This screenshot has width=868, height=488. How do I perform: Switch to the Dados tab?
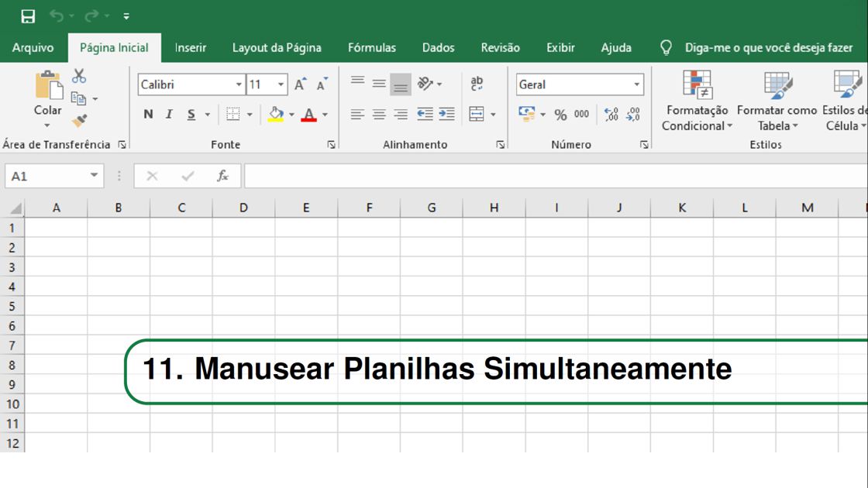click(439, 47)
